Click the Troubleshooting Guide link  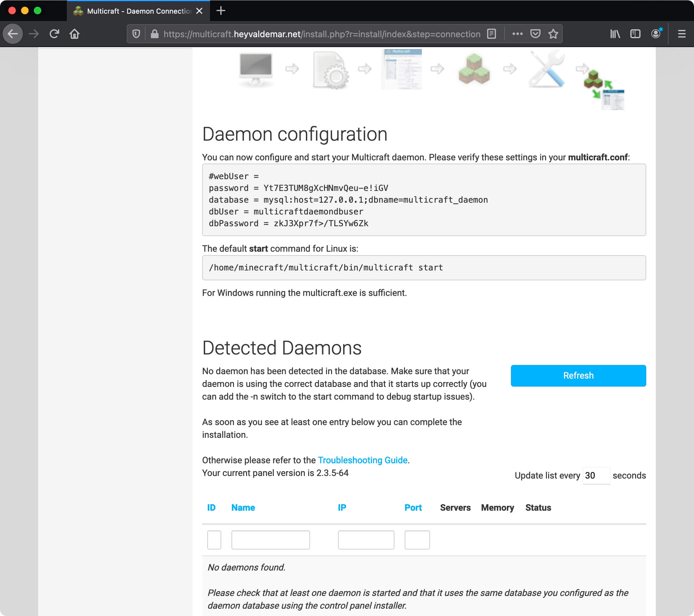pos(363,460)
